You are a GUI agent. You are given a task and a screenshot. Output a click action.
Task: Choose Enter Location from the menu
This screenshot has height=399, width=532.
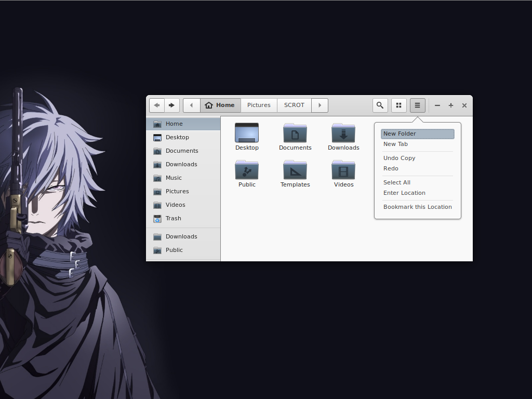coord(418,193)
